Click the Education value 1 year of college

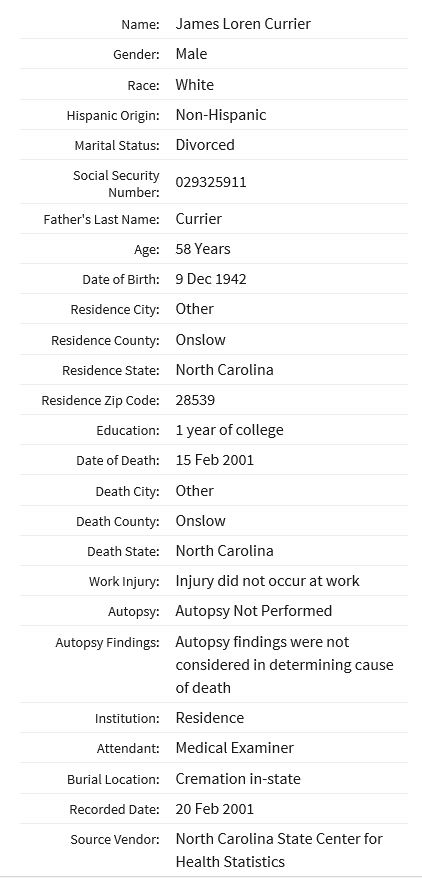[x=229, y=430]
